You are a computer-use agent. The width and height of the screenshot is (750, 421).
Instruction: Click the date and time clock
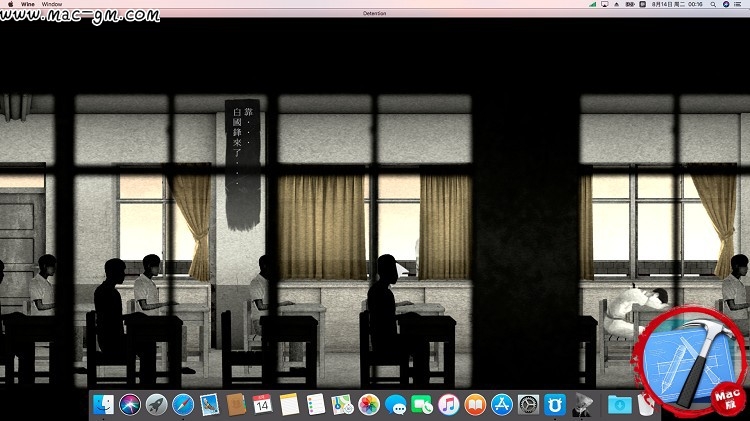677,4
